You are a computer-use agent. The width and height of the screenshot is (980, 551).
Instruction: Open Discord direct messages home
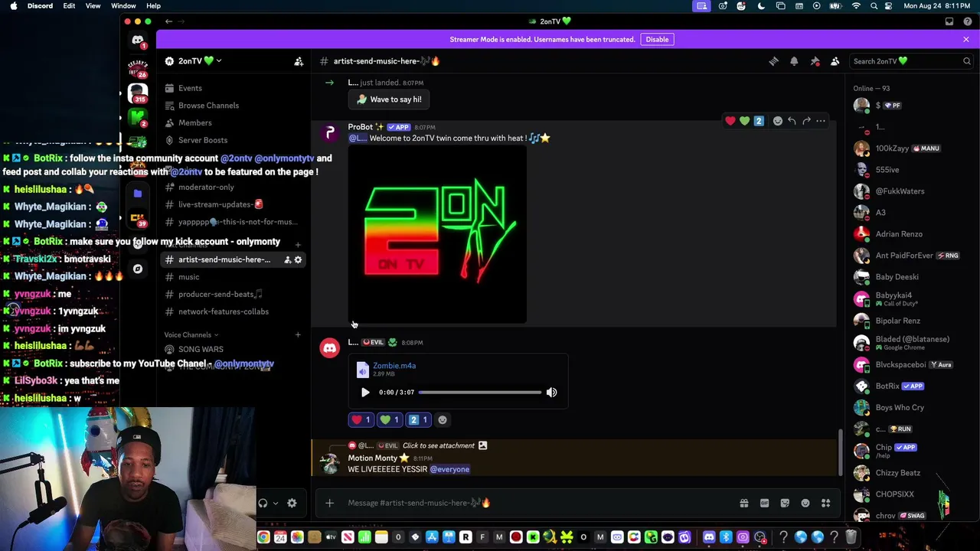[138, 40]
